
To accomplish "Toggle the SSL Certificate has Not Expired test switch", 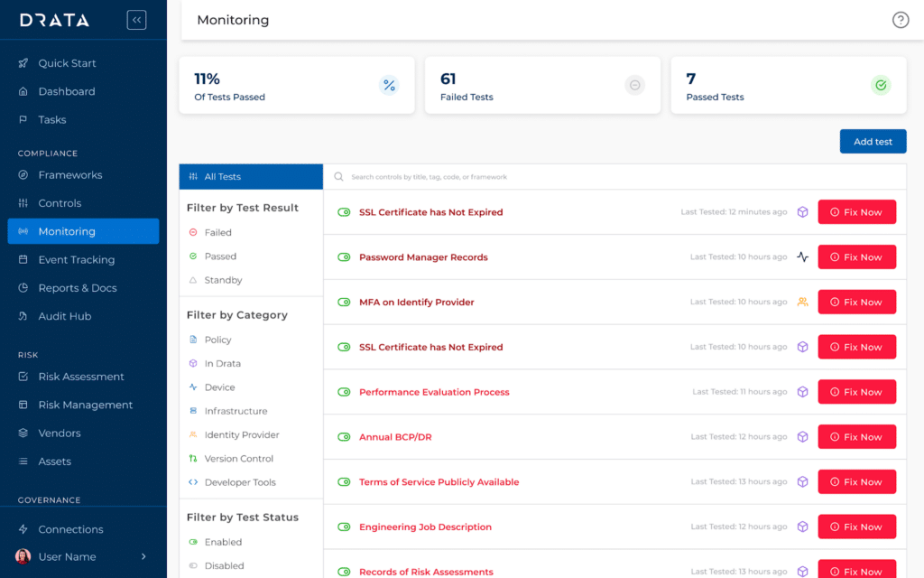I will 344,212.
